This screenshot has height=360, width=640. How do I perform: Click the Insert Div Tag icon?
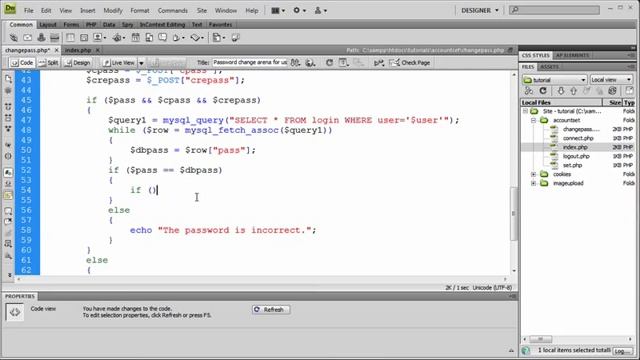(x=84, y=38)
